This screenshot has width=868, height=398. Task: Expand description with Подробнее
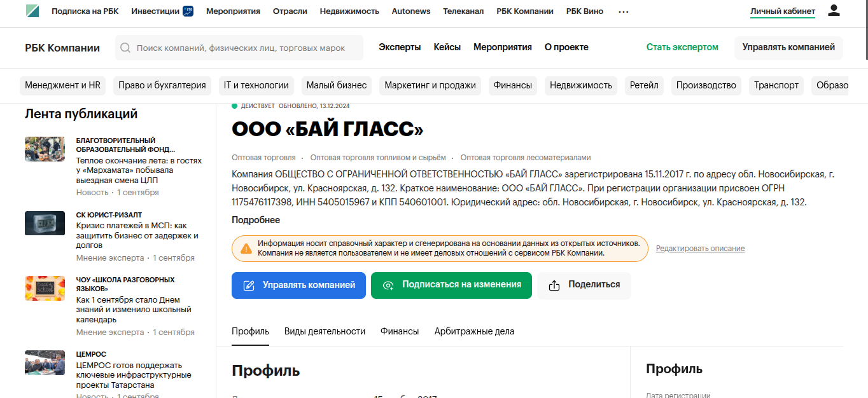[256, 220]
